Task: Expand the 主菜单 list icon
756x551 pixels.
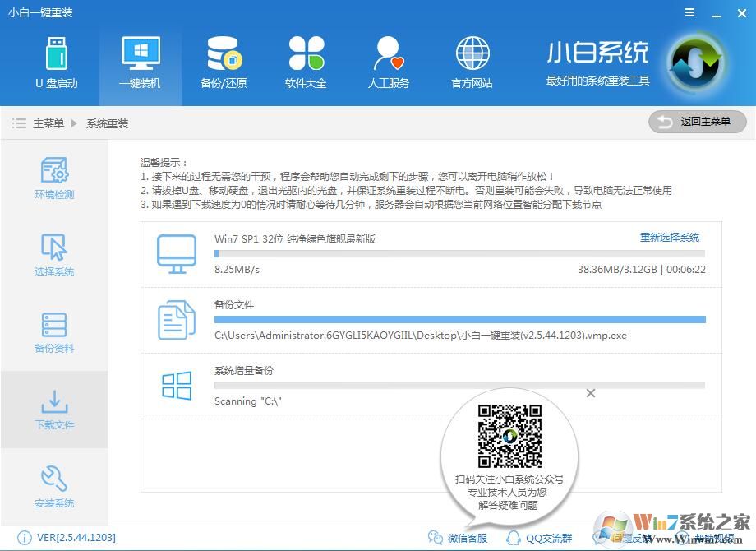Action: 19,122
